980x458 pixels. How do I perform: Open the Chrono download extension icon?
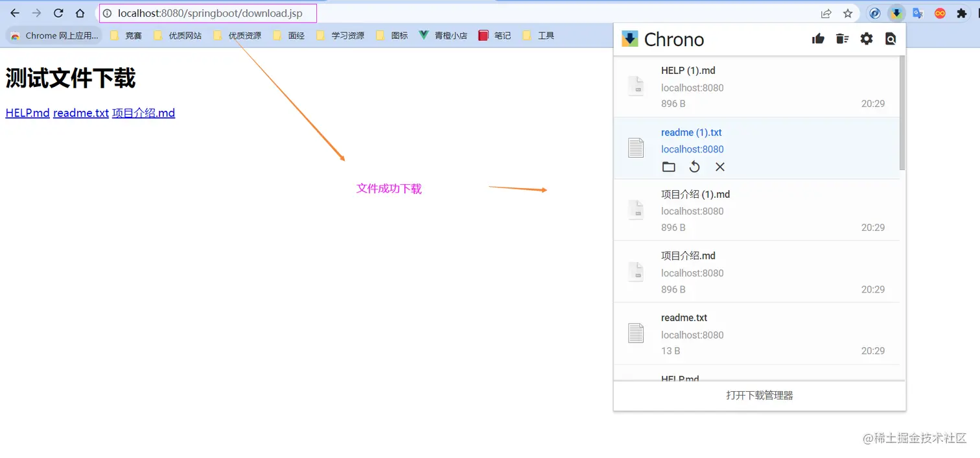(x=896, y=13)
